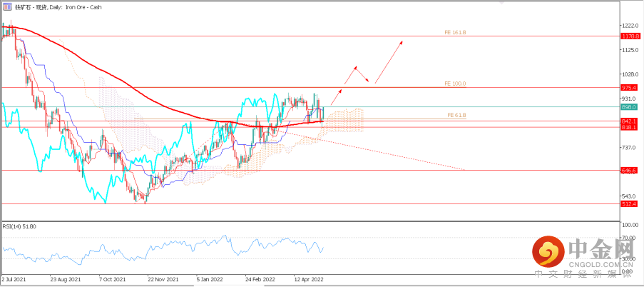This screenshot has height=287, width=644.
Task: Click the '5 Jan 2022' date label
Action: pyautogui.click(x=210, y=278)
